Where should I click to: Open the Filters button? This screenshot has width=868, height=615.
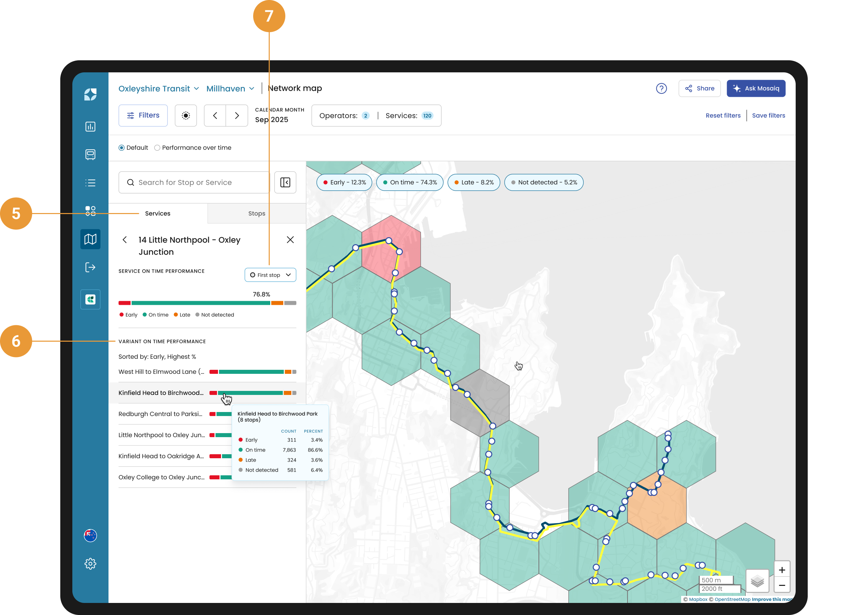pos(143,116)
